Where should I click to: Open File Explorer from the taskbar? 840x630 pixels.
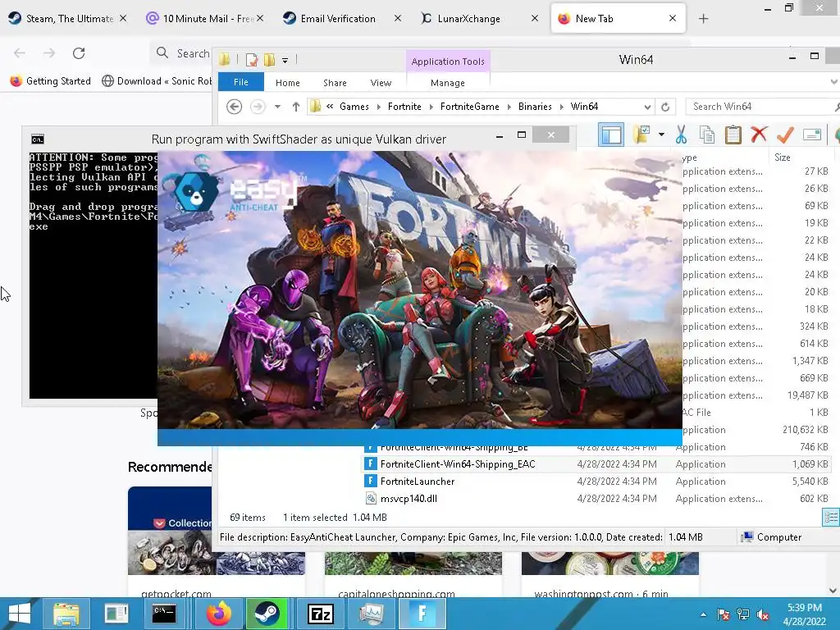coord(66,614)
